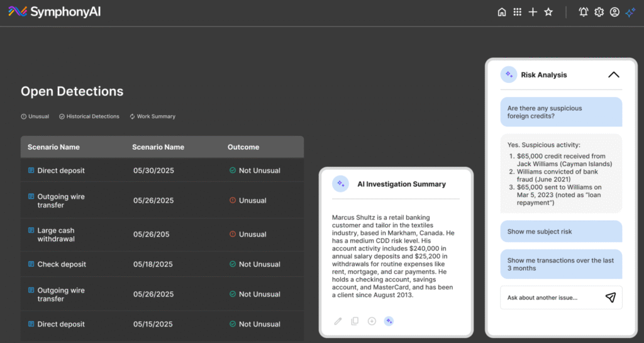Open the apps grid icon
Screen dimensions: 644x343
tap(517, 12)
